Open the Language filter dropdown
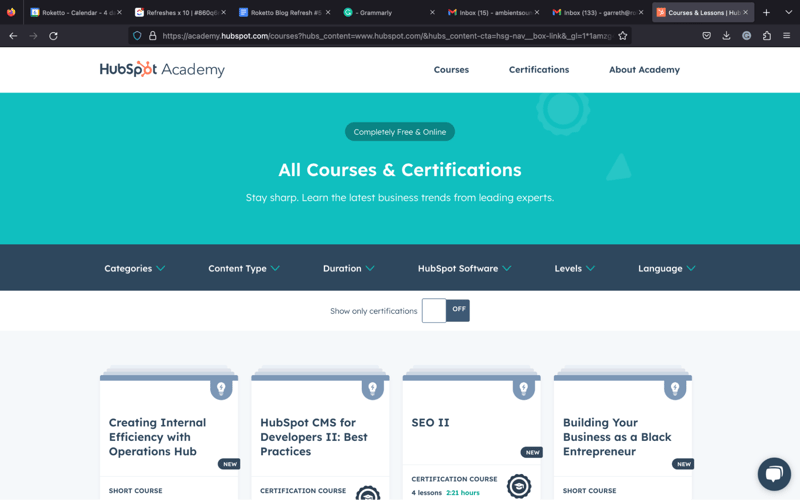800x500 pixels. (666, 268)
